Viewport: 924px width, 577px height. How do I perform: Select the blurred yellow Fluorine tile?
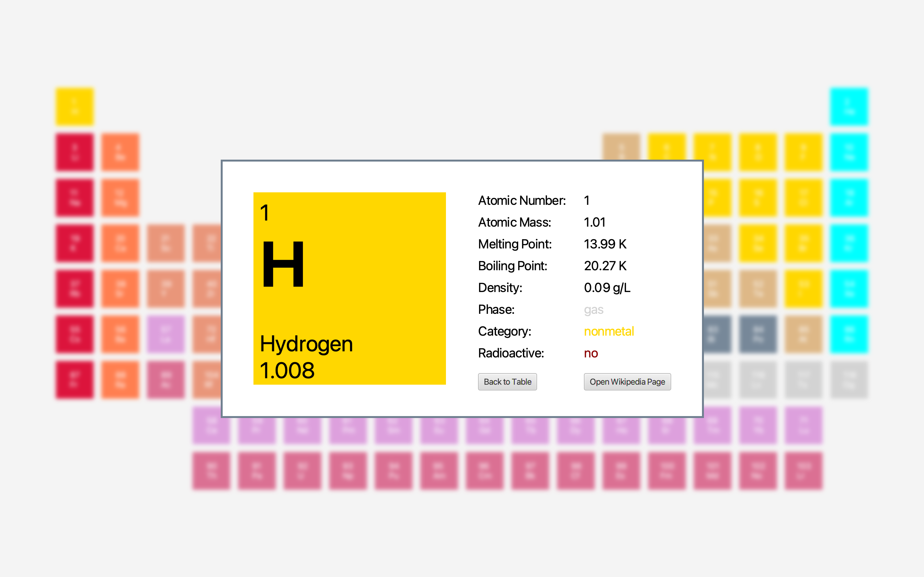pyautogui.click(x=803, y=152)
